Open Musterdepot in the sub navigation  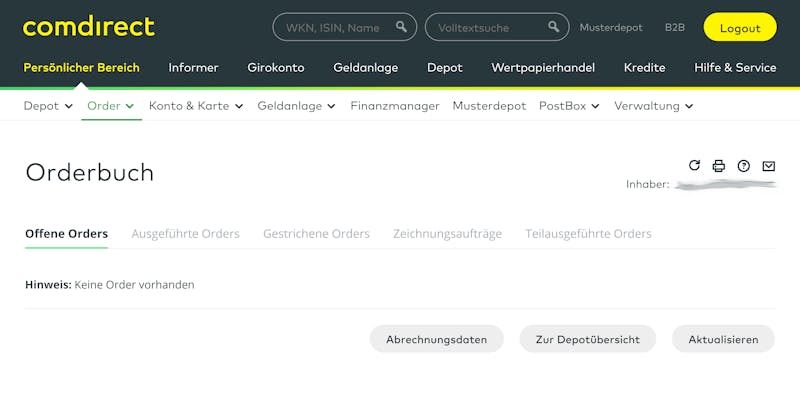[x=489, y=106]
